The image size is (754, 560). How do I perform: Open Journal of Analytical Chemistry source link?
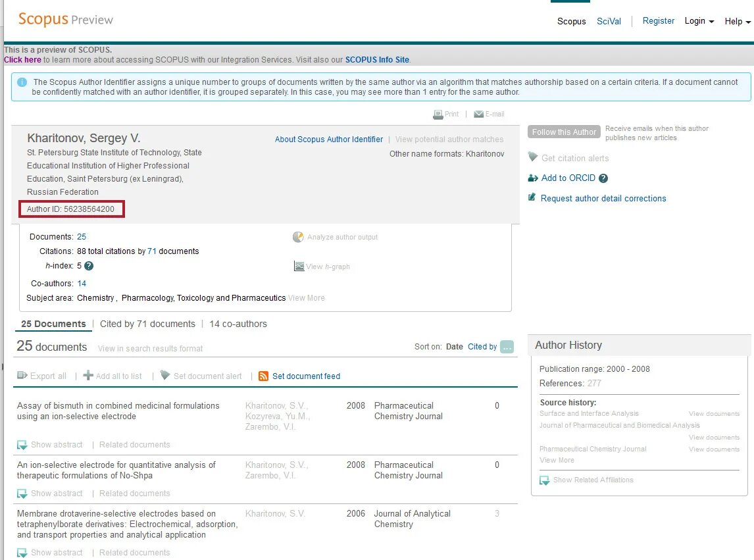pos(412,519)
